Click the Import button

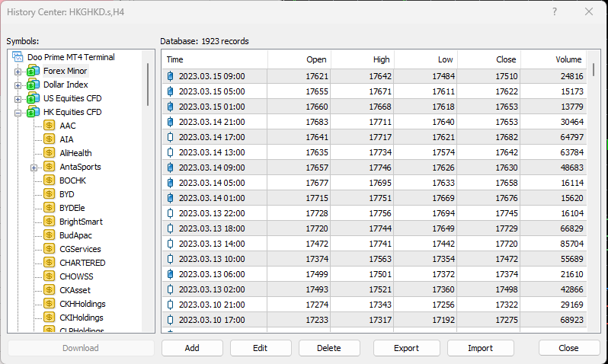point(480,348)
